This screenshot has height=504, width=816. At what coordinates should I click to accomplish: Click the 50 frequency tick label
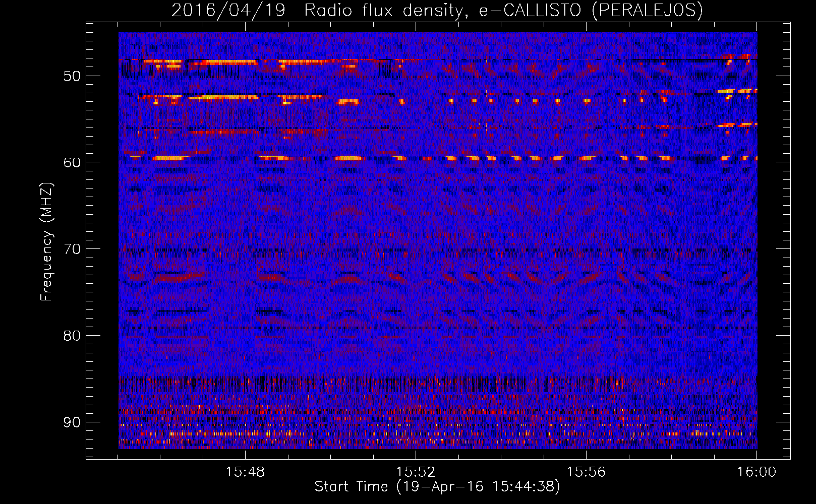pos(72,76)
